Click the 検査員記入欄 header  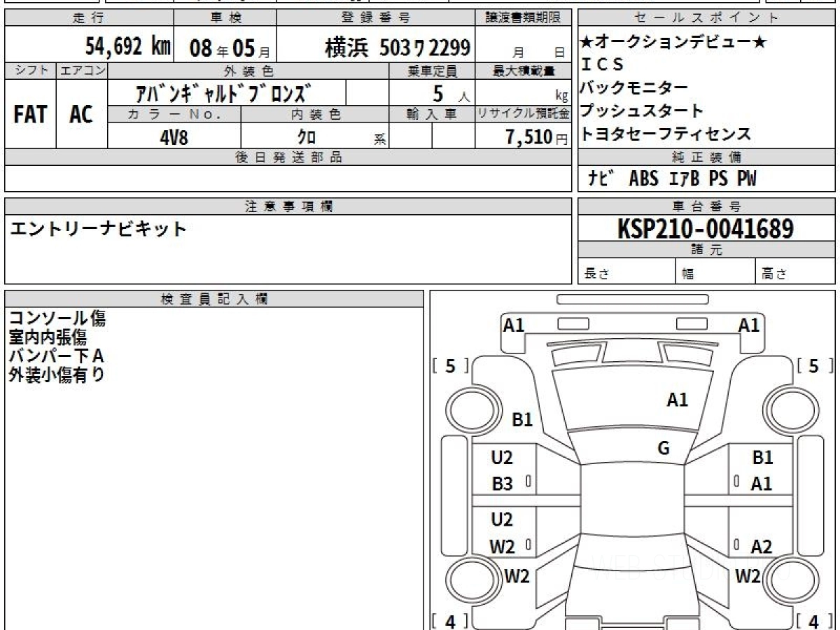click(214, 298)
